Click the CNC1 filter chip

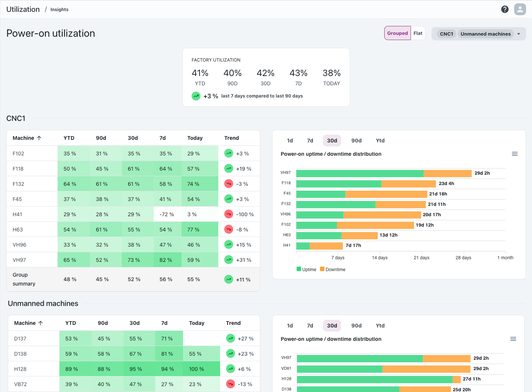pos(447,34)
